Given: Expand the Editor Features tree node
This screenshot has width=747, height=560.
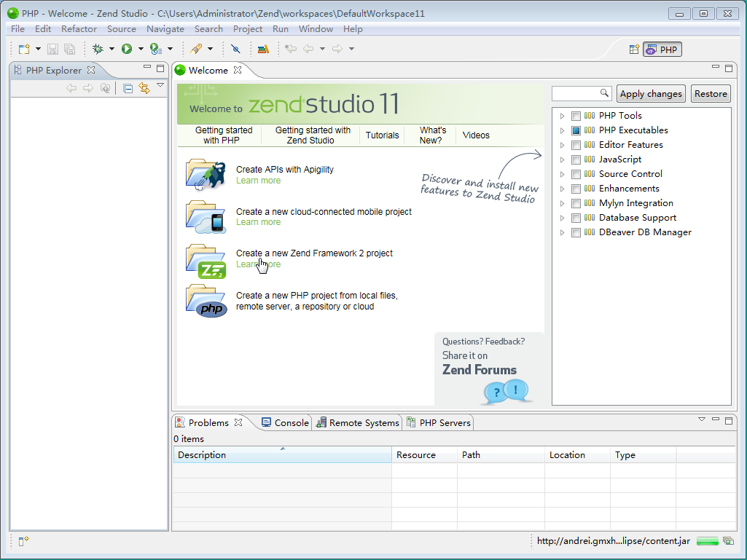Looking at the screenshot, I should tap(562, 145).
